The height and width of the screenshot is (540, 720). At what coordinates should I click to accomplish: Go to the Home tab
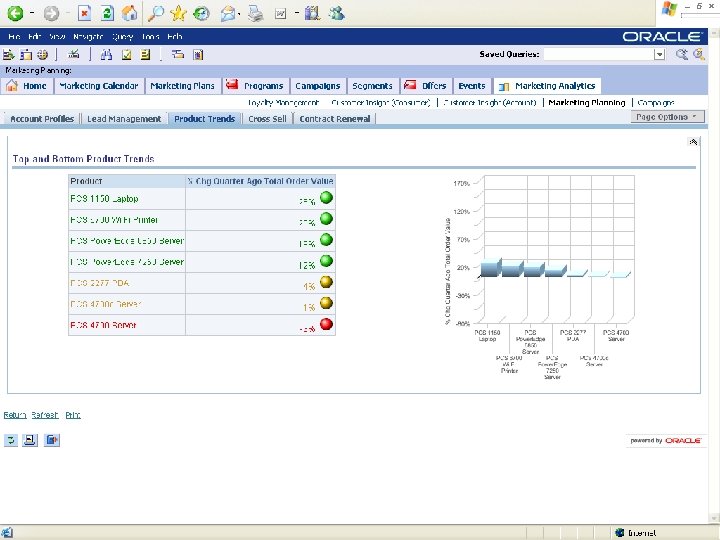[27, 86]
